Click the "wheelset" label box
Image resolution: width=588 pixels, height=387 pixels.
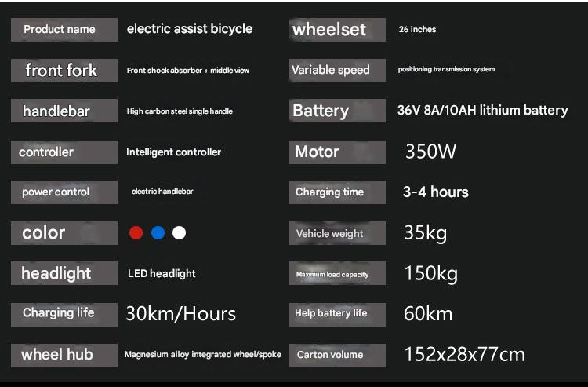point(337,30)
